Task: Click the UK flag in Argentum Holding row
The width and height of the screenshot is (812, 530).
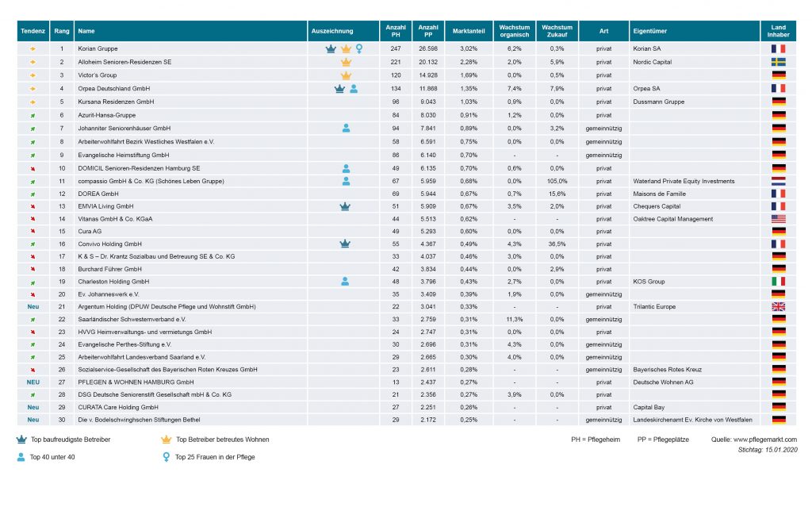Action: pos(778,307)
